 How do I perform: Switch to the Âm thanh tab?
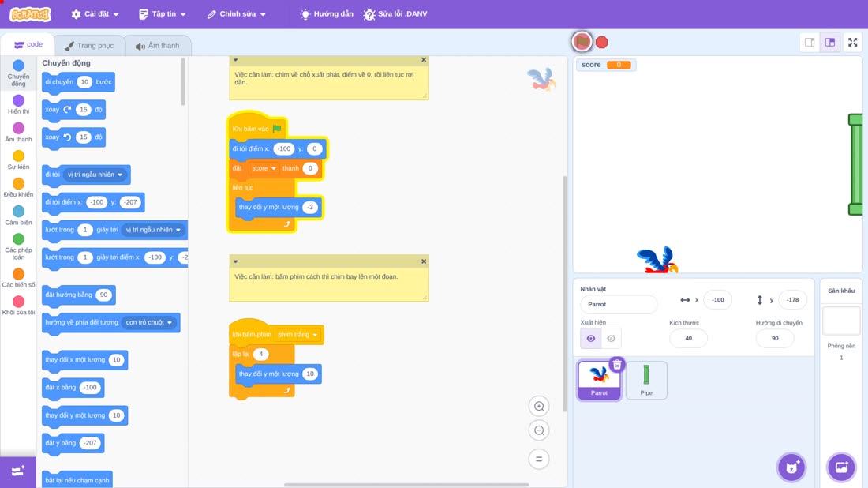[158, 46]
